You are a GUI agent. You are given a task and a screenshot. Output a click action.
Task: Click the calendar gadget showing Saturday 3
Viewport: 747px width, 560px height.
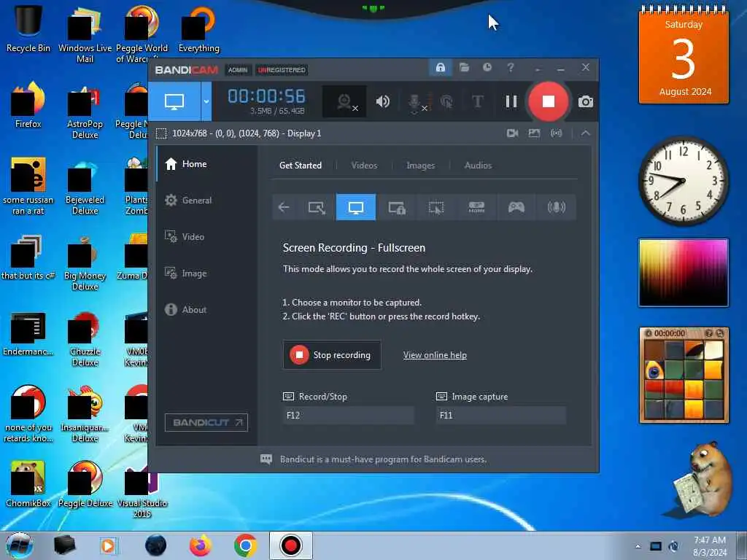pyautogui.click(x=684, y=55)
